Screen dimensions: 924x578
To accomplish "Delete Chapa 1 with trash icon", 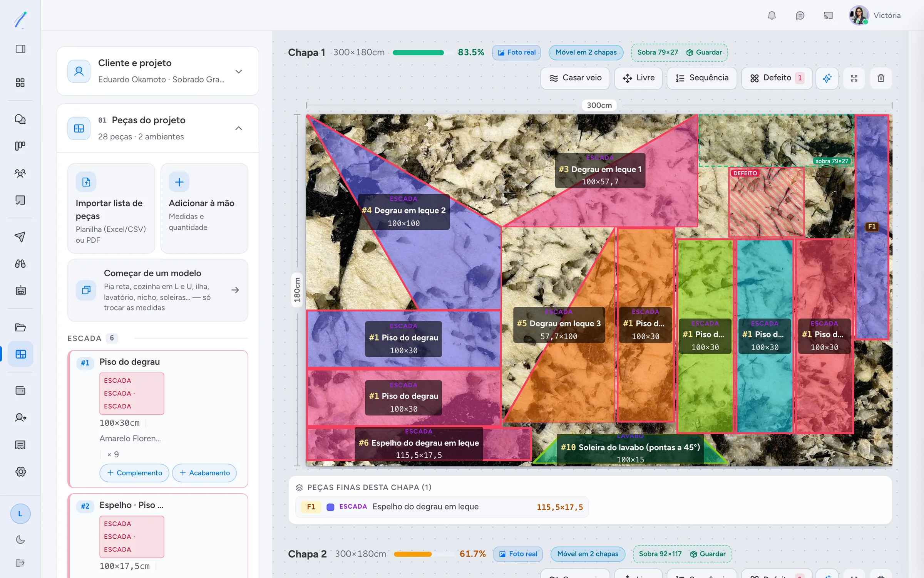I will [881, 78].
